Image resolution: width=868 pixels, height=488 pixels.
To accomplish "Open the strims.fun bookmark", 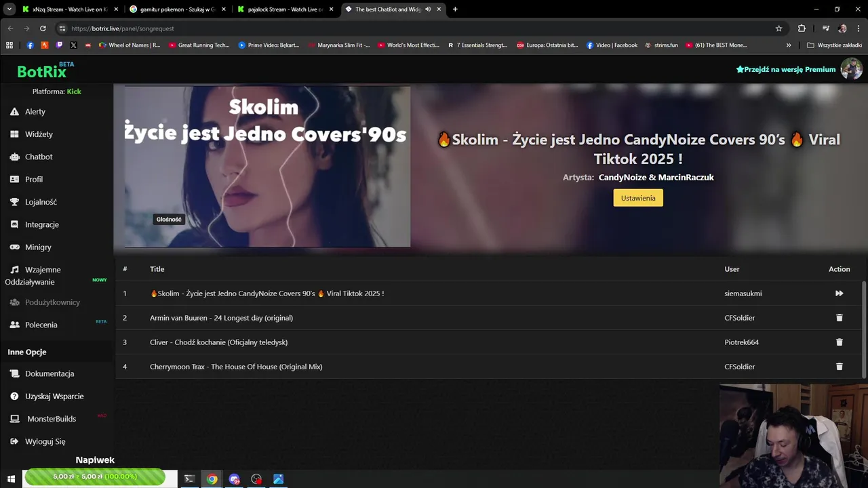I will [x=661, y=45].
